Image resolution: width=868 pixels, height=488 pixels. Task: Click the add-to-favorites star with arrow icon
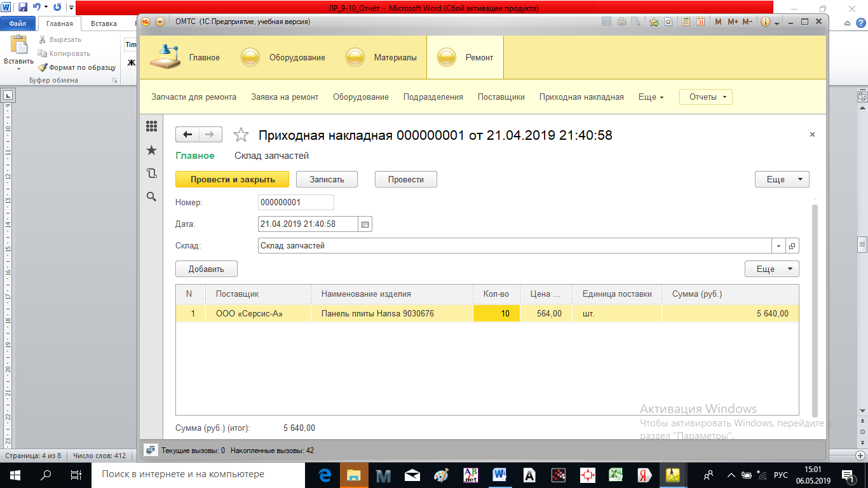click(654, 22)
